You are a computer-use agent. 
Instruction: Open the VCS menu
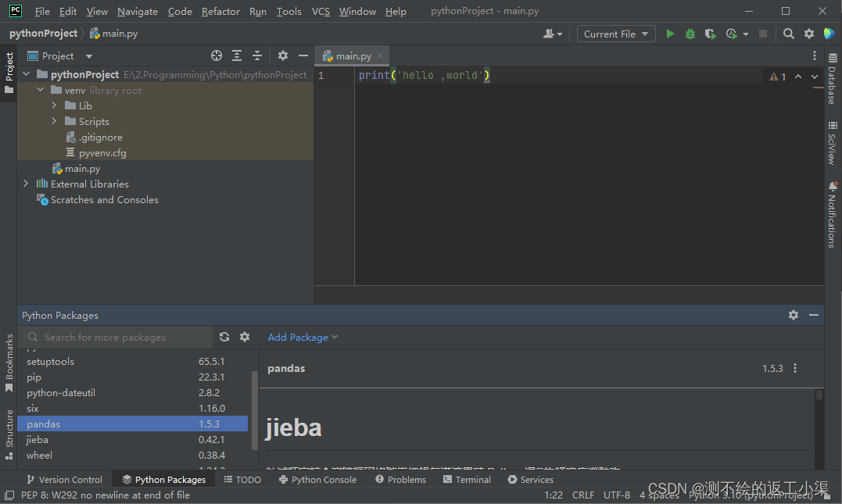(x=321, y=11)
